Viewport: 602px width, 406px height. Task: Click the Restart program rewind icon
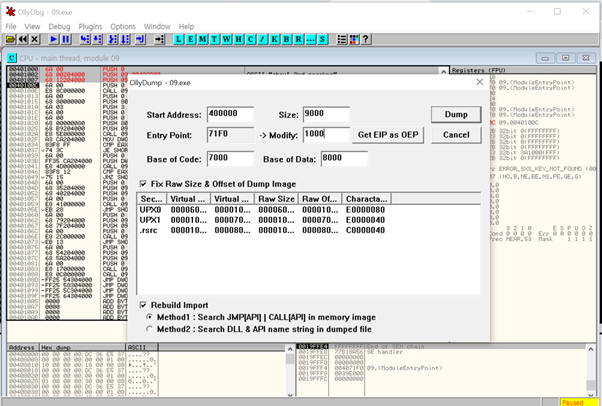point(23,39)
